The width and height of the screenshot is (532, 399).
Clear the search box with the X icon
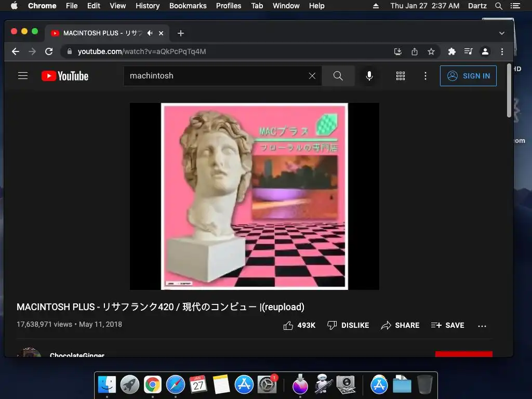coord(312,76)
